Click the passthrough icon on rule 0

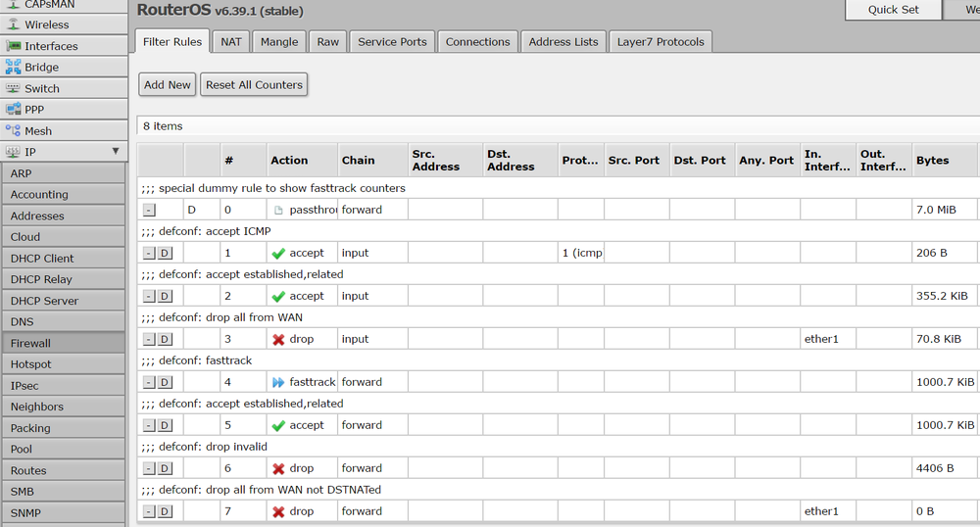click(278, 210)
